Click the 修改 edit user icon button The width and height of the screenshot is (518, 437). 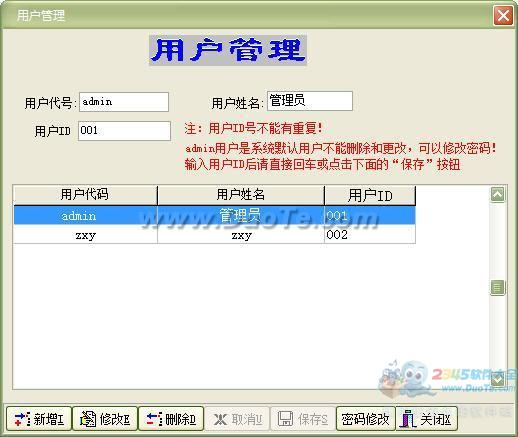(x=105, y=419)
